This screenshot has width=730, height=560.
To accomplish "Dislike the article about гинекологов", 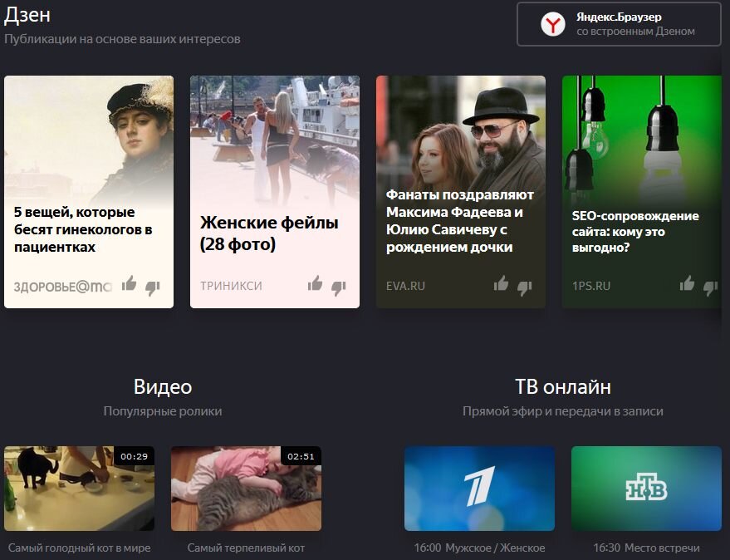I will pyautogui.click(x=152, y=287).
